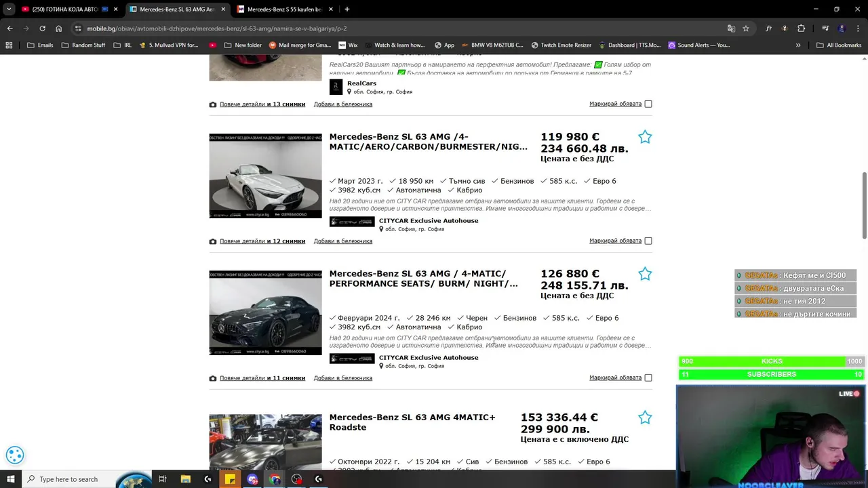This screenshot has width=868, height=488.
Task: Open the BMW V8 M62TUB bookmark
Action: pos(492,45)
